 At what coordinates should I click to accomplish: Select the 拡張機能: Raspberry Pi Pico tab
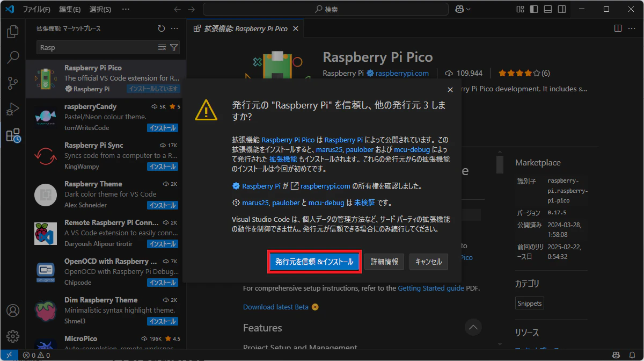(x=245, y=28)
